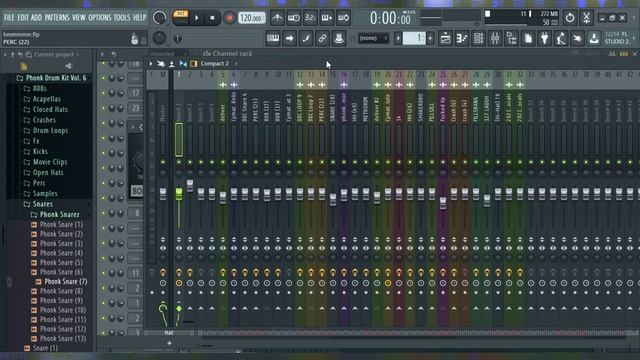Open the pattern selector showing (none)
The width and height of the screenshot is (640, 360).
373,38
